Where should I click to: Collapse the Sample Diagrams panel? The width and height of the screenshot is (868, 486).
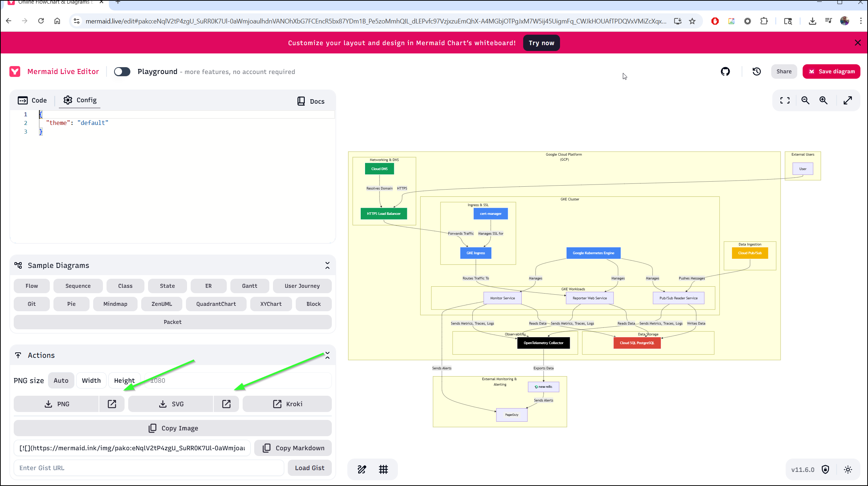[327, 265]
